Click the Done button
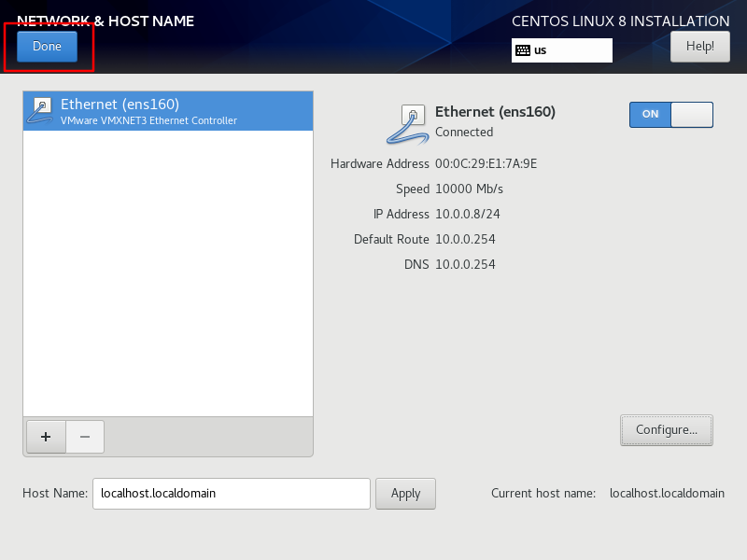The height and width of the screenshot is (560, 747). click(47, 46)
